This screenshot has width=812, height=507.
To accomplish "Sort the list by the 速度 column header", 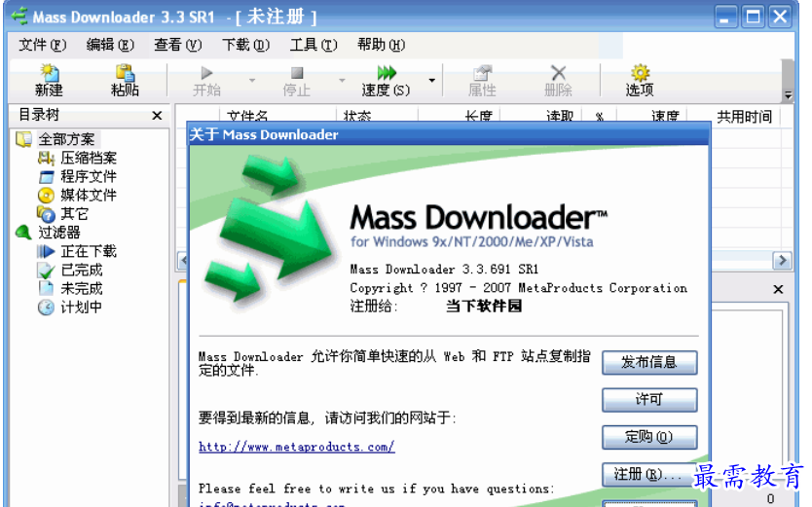I will 665,117.
